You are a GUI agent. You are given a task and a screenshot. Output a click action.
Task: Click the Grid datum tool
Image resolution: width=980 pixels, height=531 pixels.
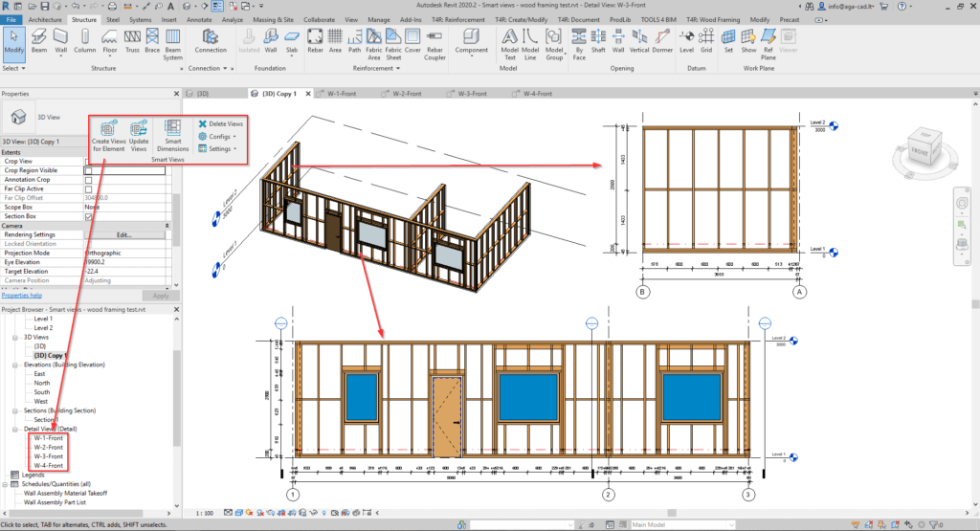(x=706, y=40)
